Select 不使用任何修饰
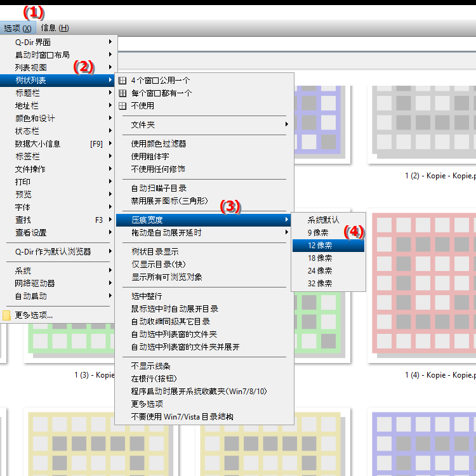Screen dimensions: 476x476 (204, 169)
